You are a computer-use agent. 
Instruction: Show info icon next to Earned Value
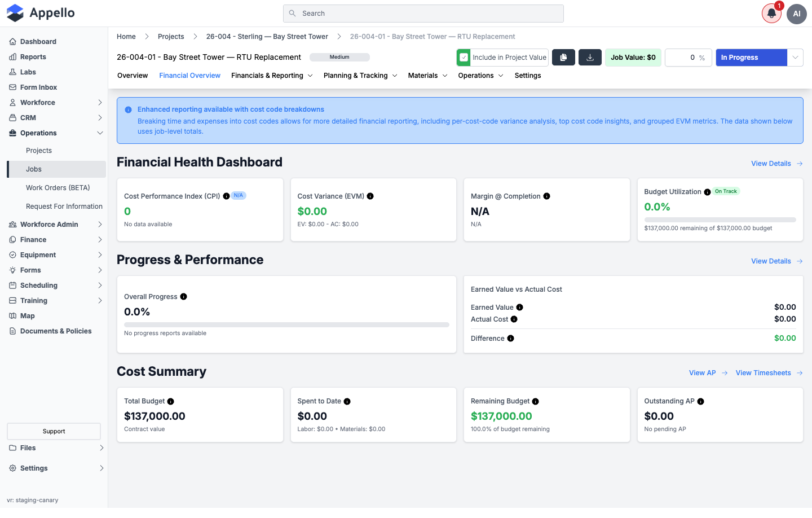(x=519, y=308)
